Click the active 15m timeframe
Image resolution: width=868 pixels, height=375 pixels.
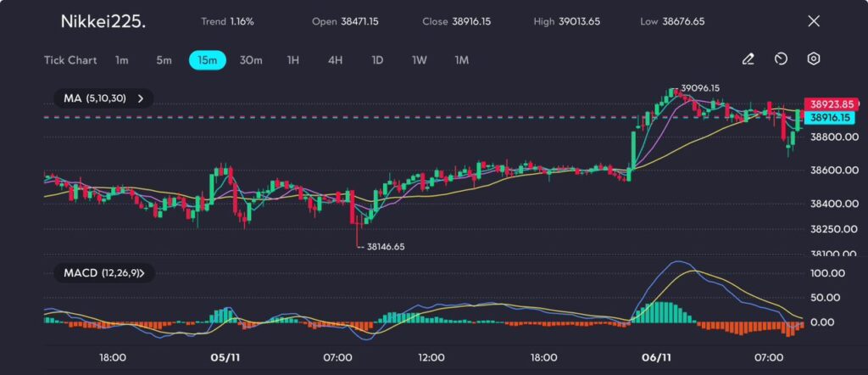[207, 60]
